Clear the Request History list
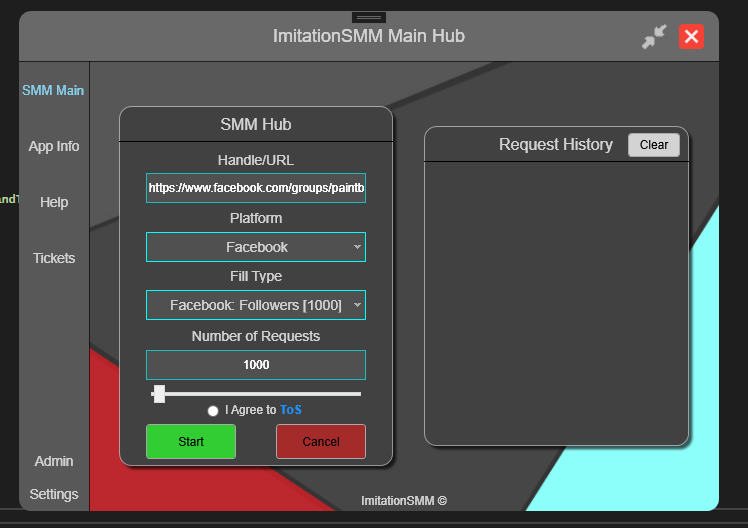Viewport: 748px width, 528px height. 654,145
